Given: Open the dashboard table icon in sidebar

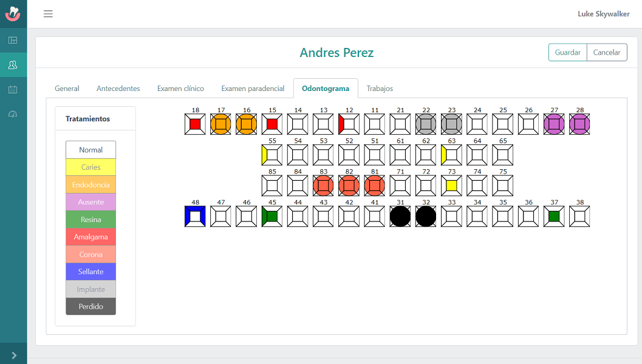Looking at the screenshot, I should click(x=13, y=41).
